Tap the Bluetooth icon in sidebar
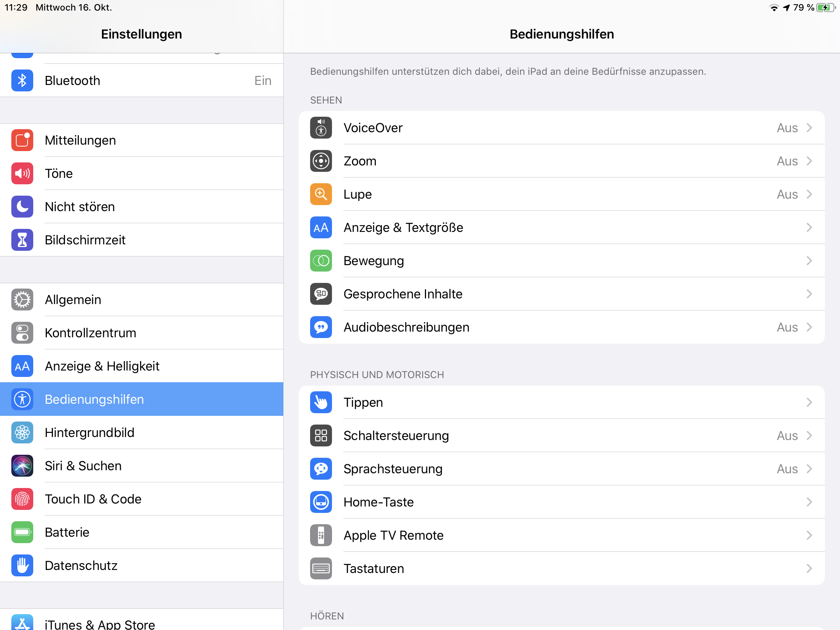Screen dimensions: 840x630 point(22,80)
